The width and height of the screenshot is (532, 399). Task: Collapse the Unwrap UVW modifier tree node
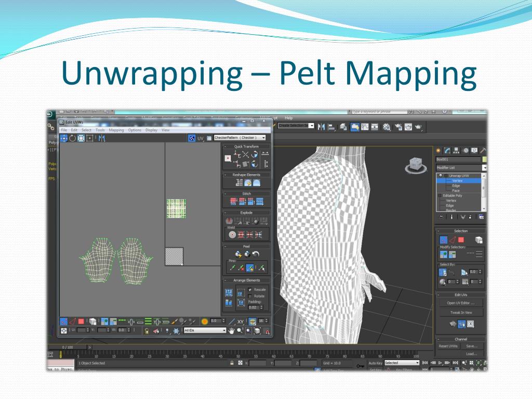[x=446, y=176]
